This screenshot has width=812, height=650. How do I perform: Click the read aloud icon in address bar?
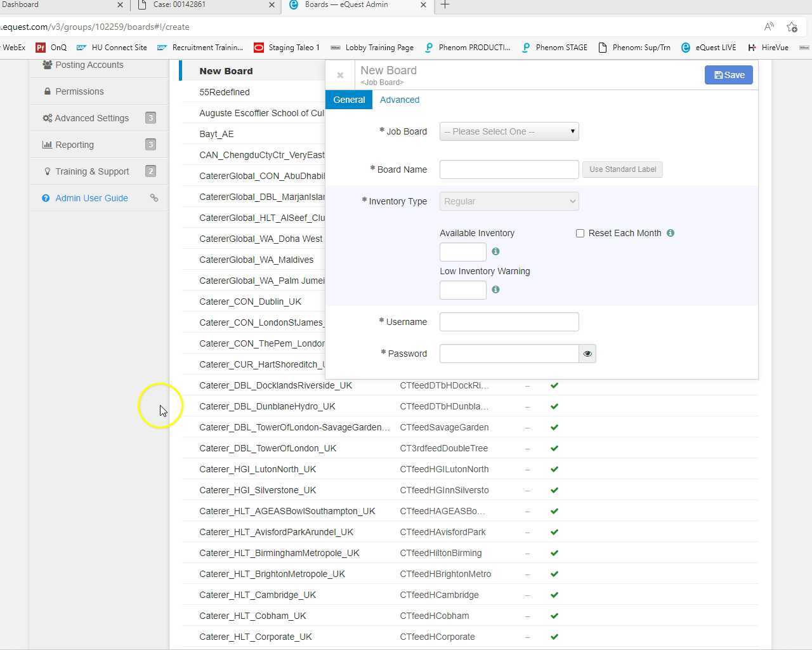coord(769,27)
